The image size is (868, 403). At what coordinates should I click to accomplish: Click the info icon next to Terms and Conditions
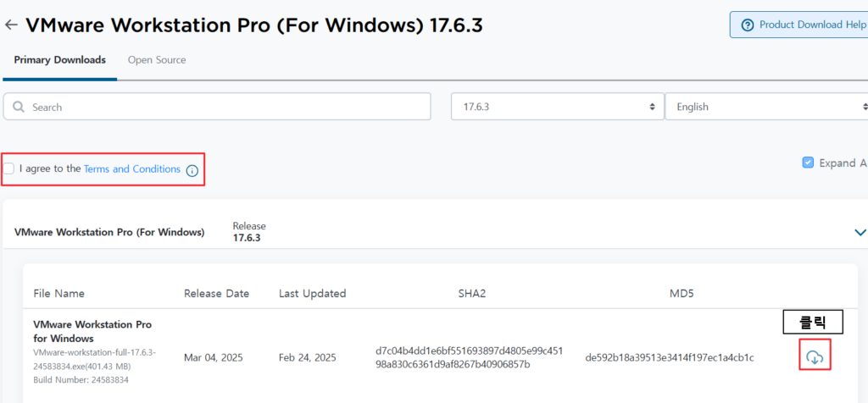(192, 171)
